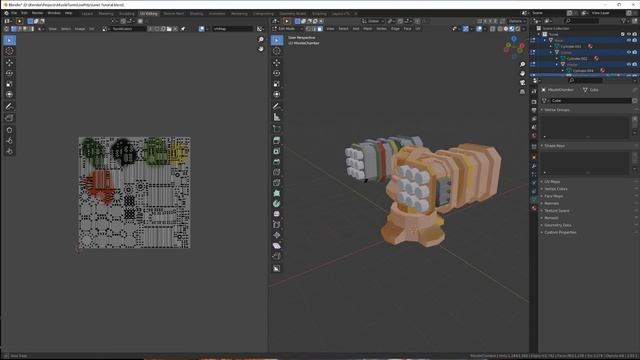Click the Custom Properties panel header

[560, 233]
